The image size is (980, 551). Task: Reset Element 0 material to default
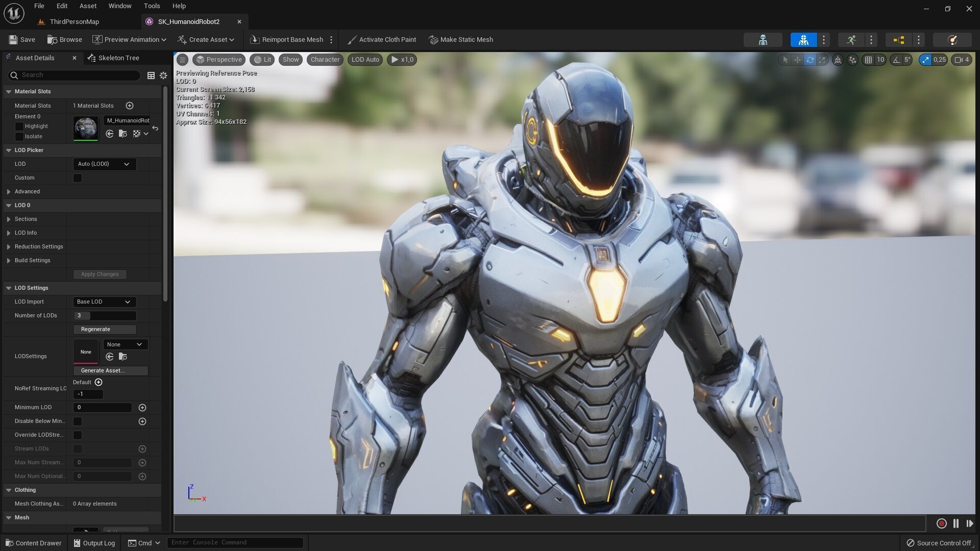coord(155,128)
